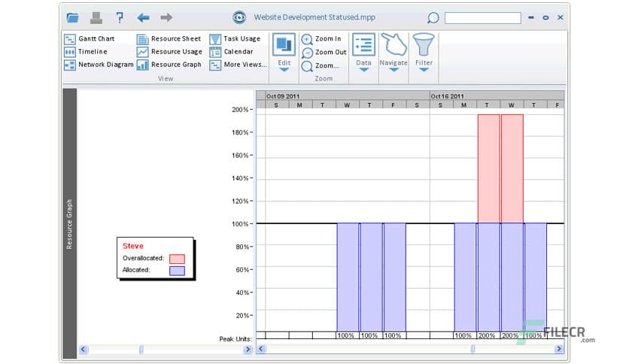
Task: Expand the Filter dropdown arrow
Action: [424, 70]
